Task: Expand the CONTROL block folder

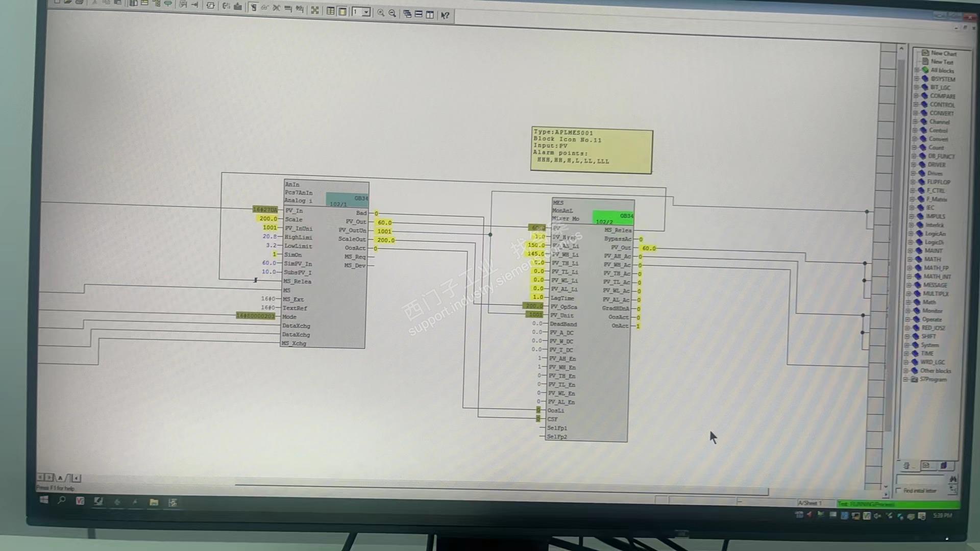Action: 916,105
